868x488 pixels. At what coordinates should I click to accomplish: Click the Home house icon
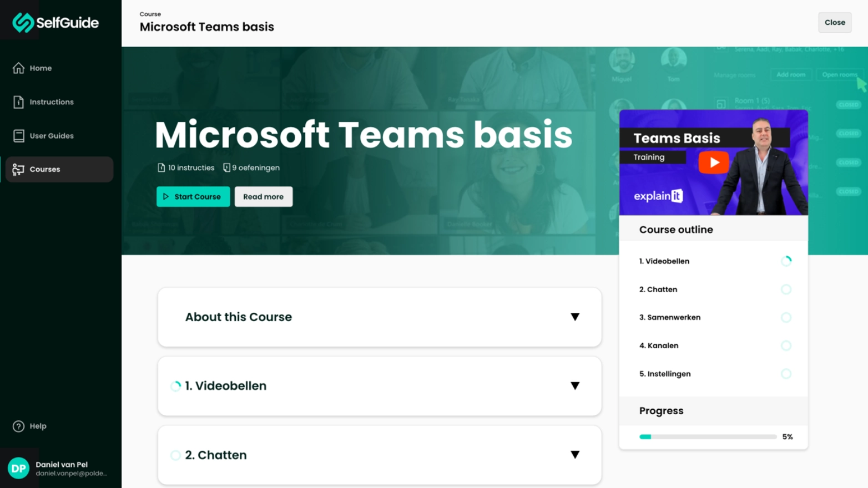(x=18, y=68)
